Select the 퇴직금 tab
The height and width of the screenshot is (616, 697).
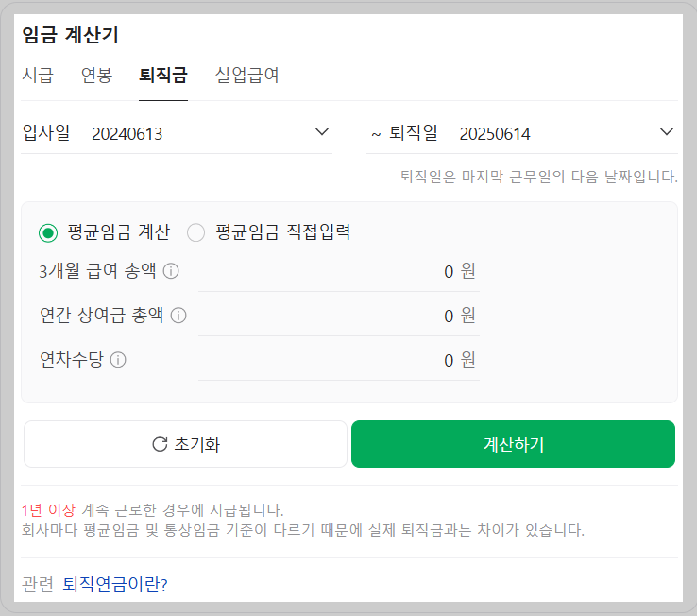click(163, 75)
